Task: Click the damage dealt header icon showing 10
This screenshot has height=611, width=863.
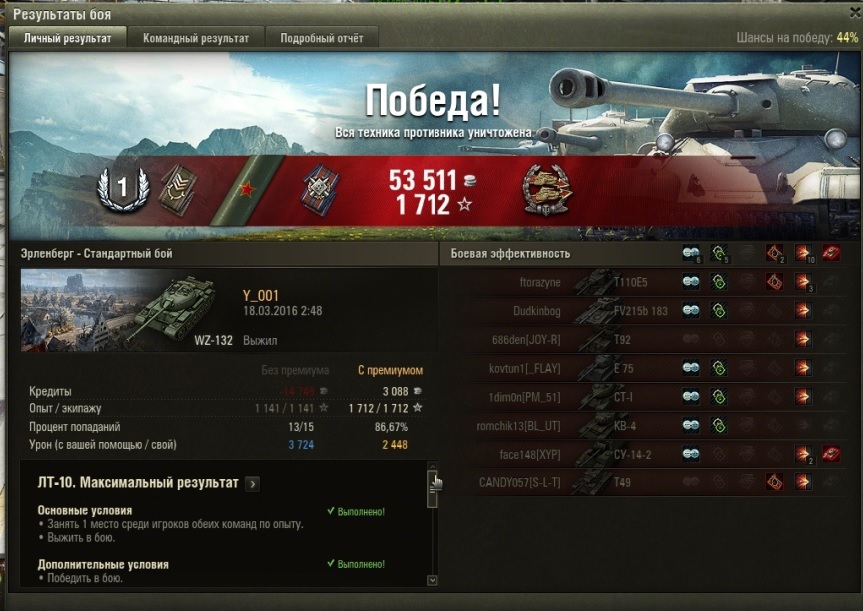Action: coord(803,253)
